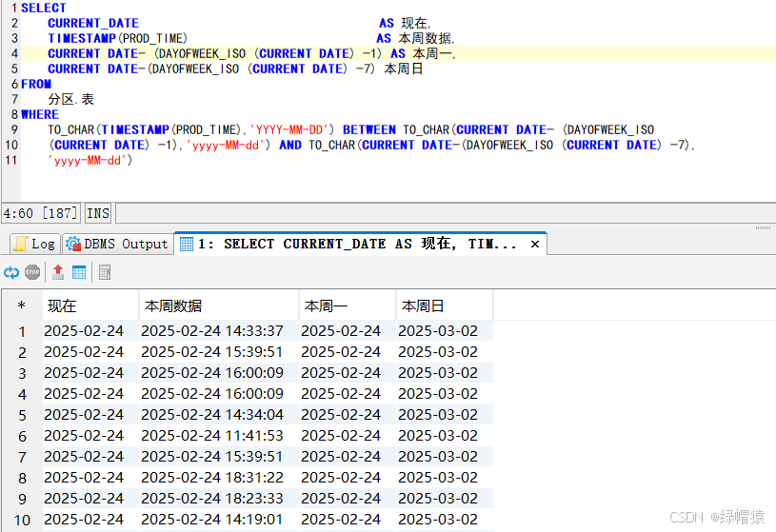
Task: Click line number 4 in editor gutter
Action: 14,53
